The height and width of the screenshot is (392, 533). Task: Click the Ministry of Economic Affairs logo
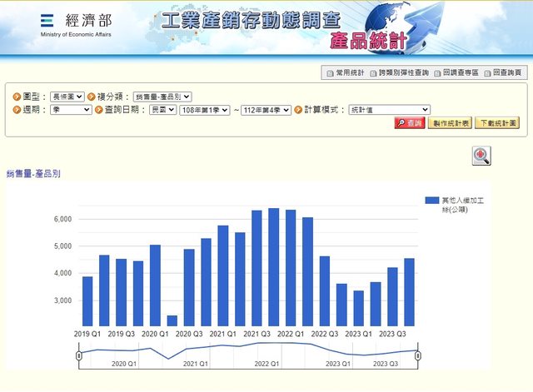pos(75,26)
